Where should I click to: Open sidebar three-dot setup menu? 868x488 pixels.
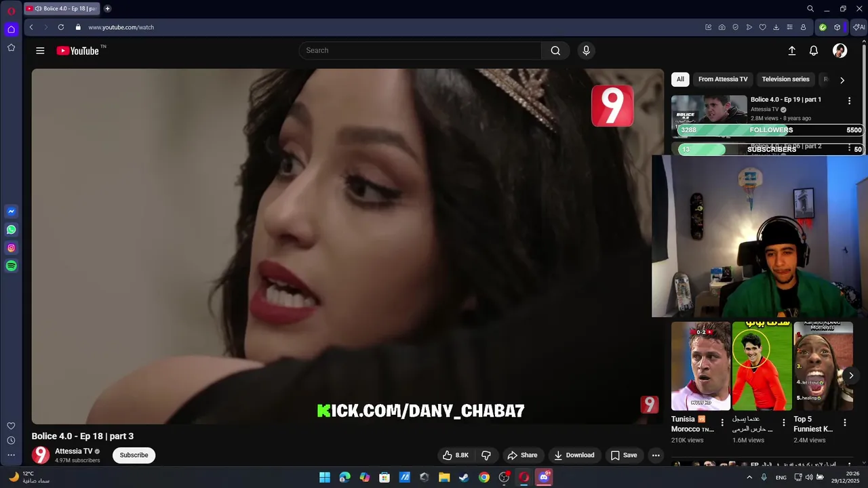pyautogui.click(x=11, y=455)
